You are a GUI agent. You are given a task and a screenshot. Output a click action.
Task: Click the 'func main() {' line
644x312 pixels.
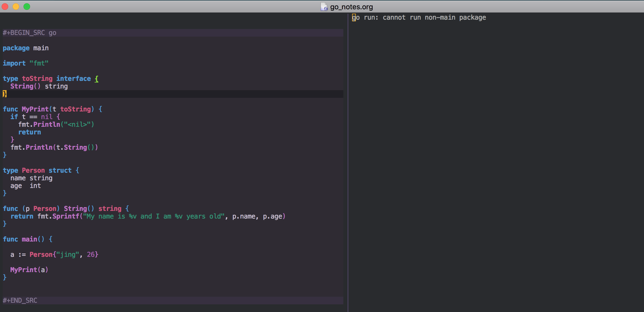[28, 239]
